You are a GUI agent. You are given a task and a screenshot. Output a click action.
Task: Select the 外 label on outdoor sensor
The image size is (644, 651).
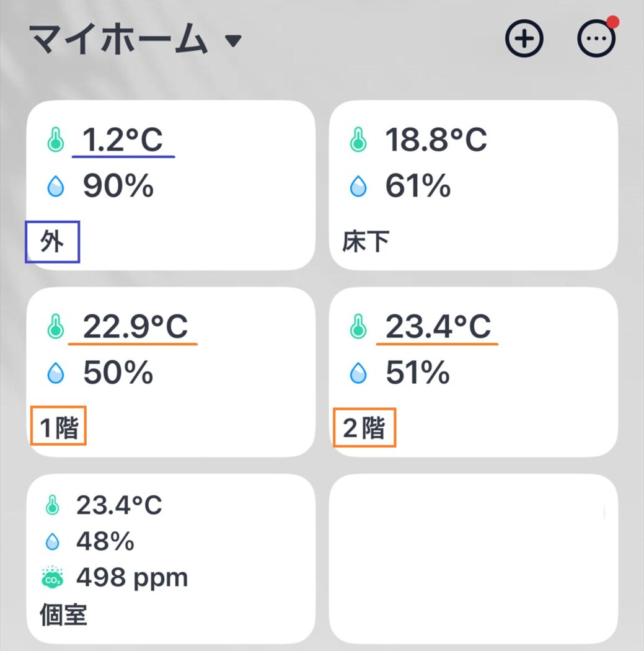tap(52, 241)
